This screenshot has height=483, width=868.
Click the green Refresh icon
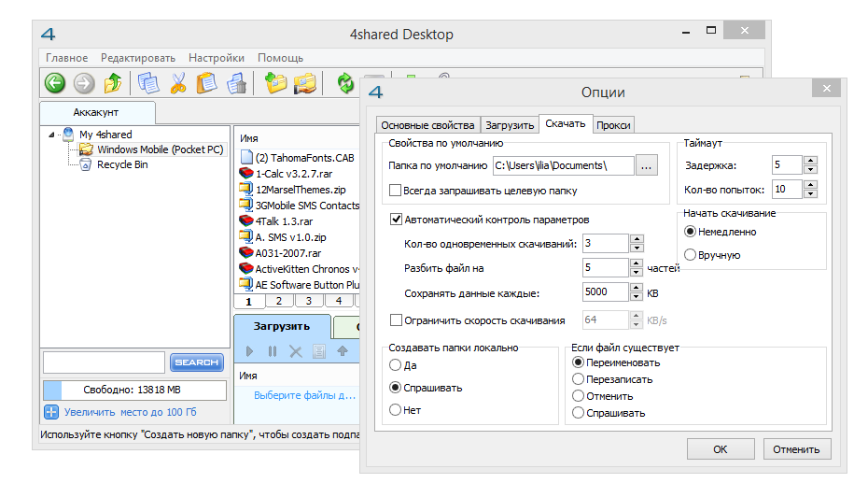[x=346, y=84]
